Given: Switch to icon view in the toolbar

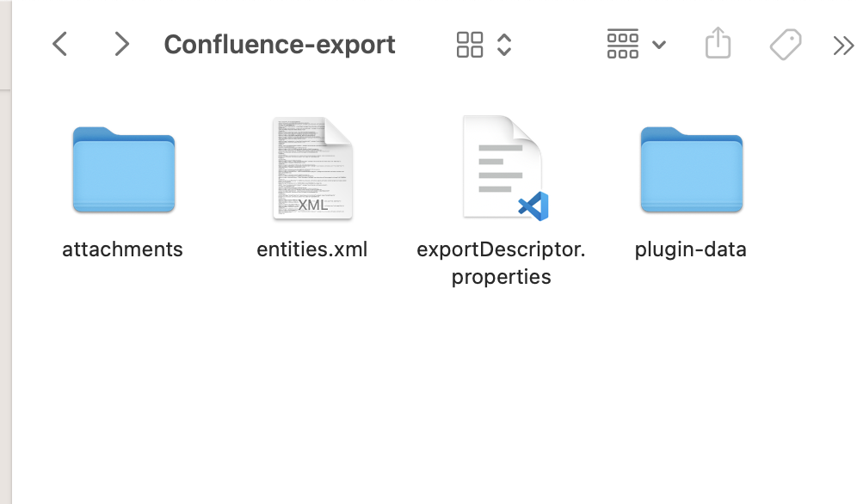Looking at the screenshot, I should (x=470, y=44).
